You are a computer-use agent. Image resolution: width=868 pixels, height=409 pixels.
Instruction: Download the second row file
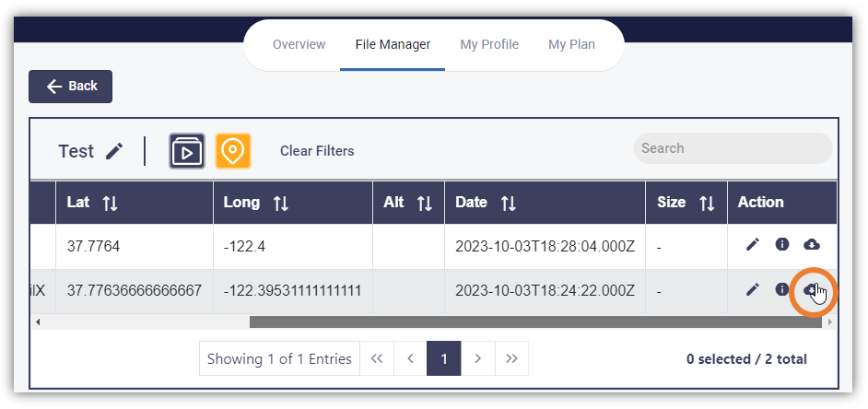point(812,289)
